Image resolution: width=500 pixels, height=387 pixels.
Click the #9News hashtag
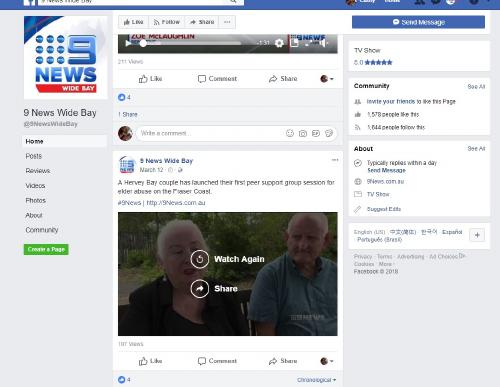(x=129, y=203)
